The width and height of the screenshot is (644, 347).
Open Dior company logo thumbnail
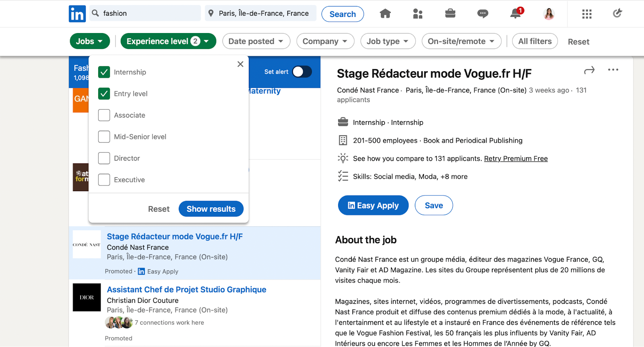pos(87,297)
